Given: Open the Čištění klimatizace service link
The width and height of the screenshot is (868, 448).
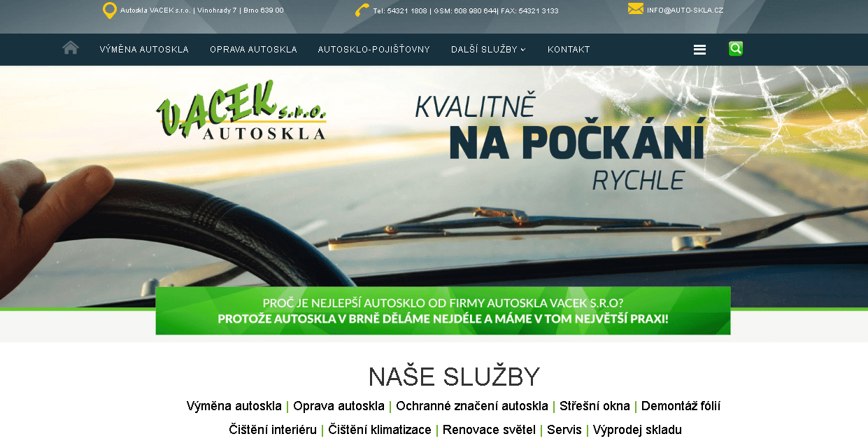Looking at the screenshot, I should point(380,430).
